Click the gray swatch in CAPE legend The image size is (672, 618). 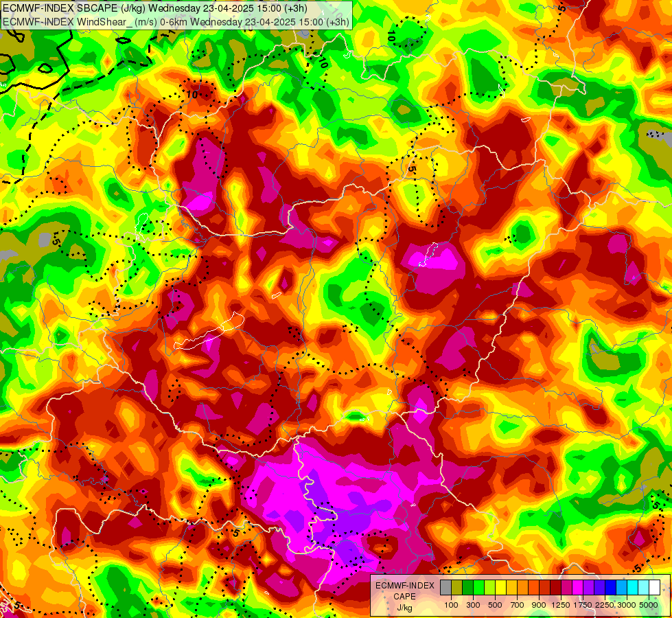click(445, 587)
